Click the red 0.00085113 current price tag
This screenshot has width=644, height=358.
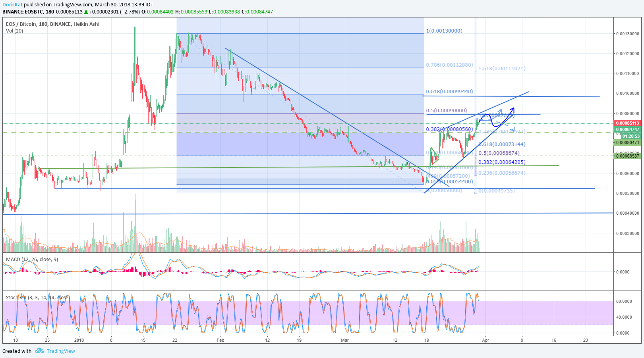click(x=628, y=123)
